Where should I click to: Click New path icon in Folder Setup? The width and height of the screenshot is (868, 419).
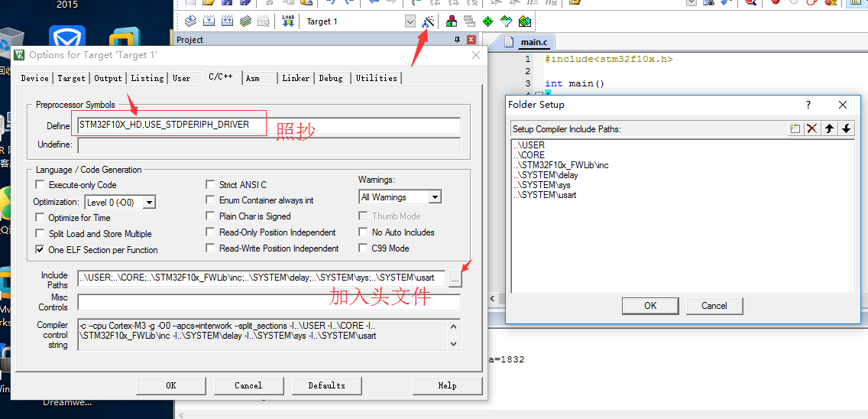pos(795,128)
